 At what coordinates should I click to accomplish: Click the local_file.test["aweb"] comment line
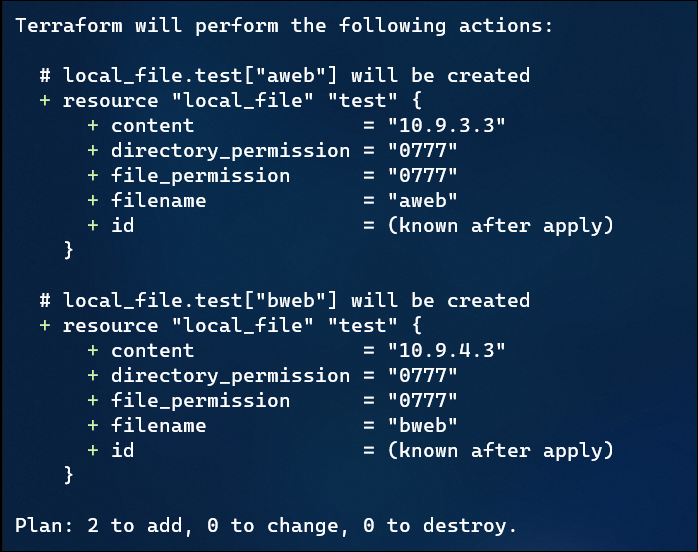(285, 76)
